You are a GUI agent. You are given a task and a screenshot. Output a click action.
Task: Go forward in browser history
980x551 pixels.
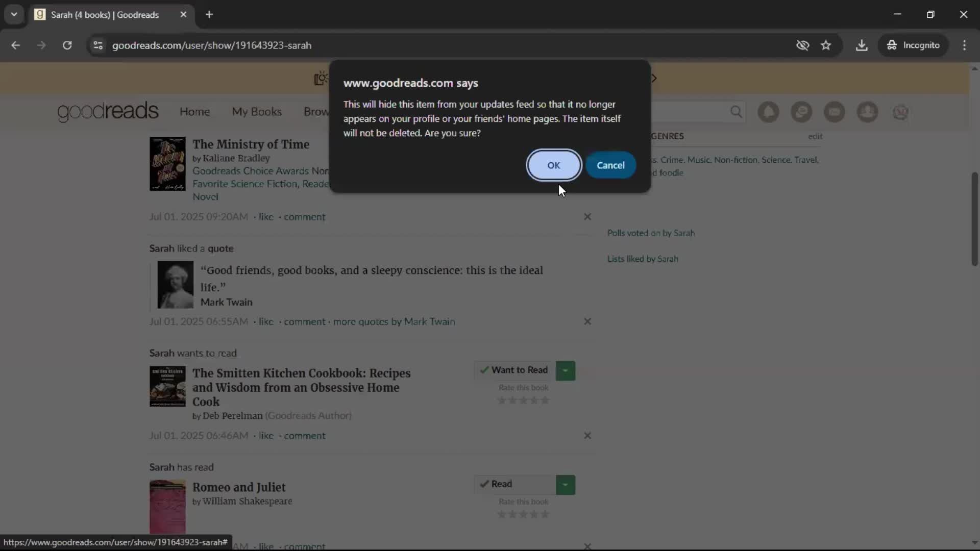pyautogui.click(x=41, y=45)
